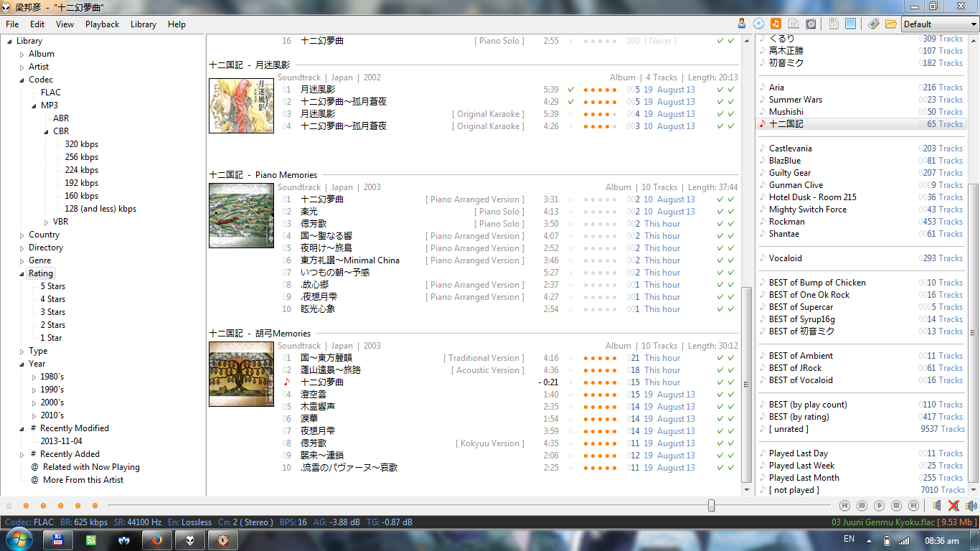Clear rating using the gray dot
The image size is (980, 551).
click(x=9, y=506)
